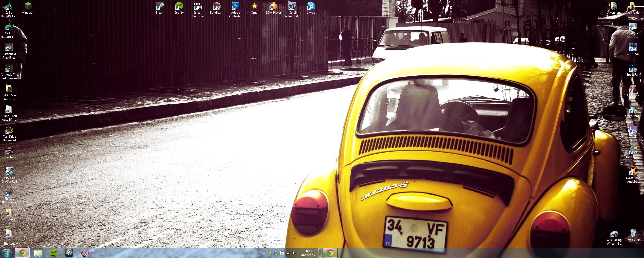This screenshot has height=258, width=644.
Task: Select the Silverstone folder icon
Action: pyautogui.click(x=614, y=10)
